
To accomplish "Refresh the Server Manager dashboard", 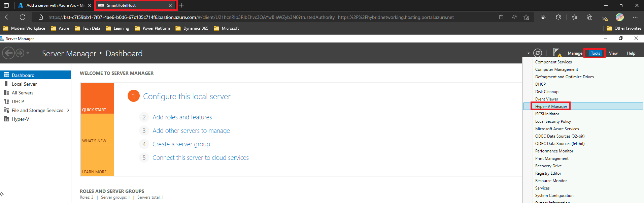I will 538,53.
